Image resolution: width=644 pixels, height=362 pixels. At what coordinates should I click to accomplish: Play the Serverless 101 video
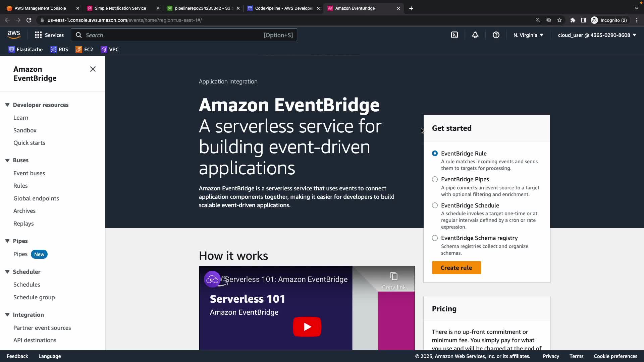307,326
